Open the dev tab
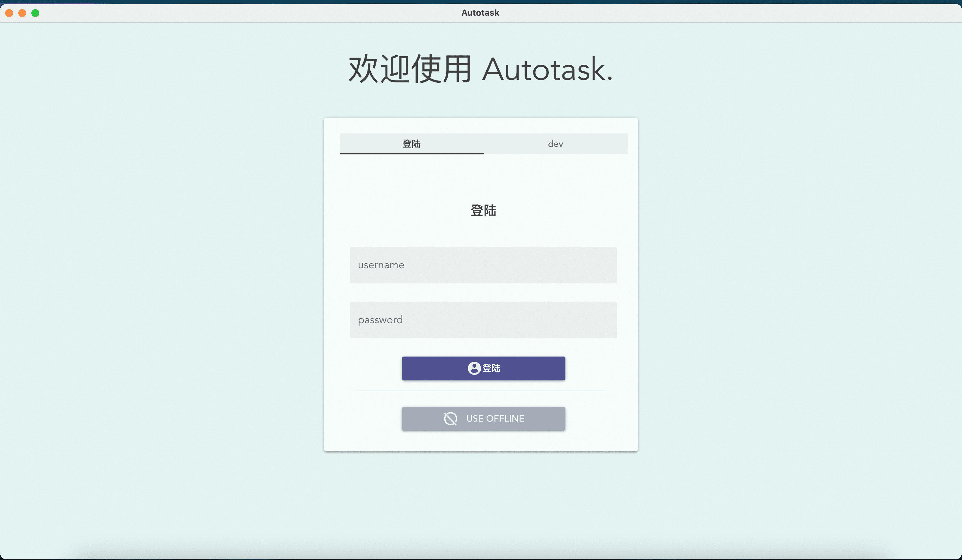962x560 pixels. (555, 144)
